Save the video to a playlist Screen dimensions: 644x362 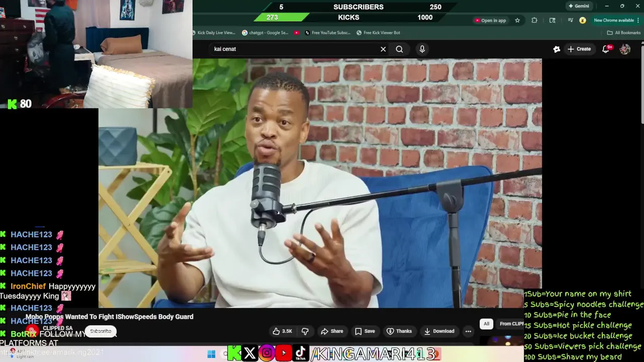click(365, 331)
